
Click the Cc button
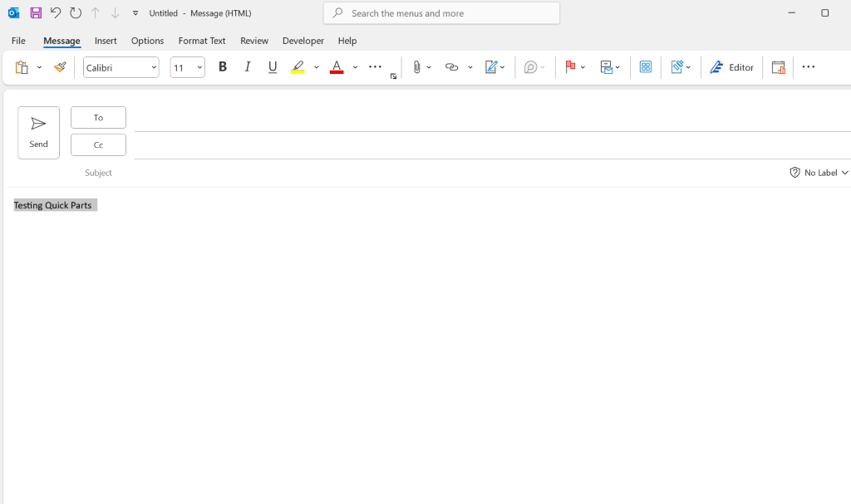pyautogui.click(x=98, y=144)
